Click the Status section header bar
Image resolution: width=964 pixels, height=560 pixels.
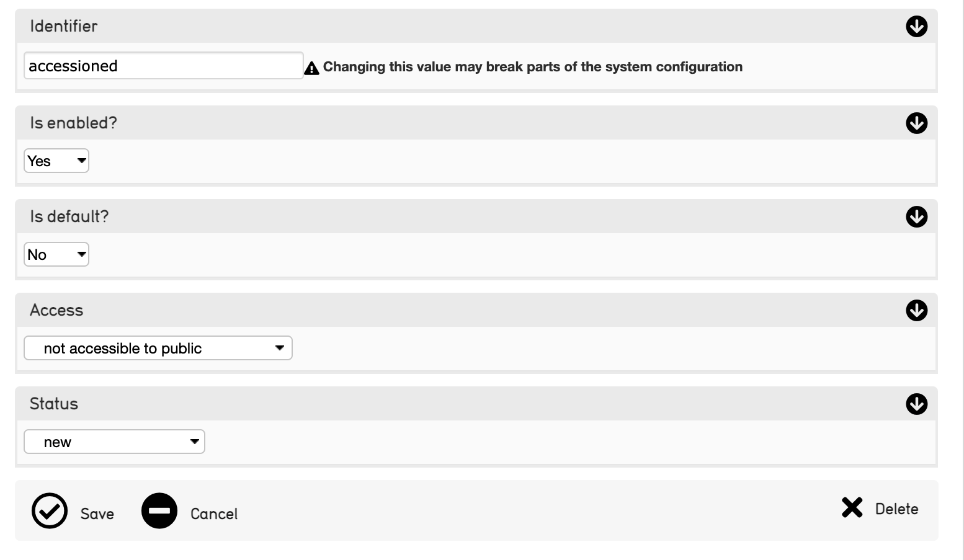click(x=434, y=404)
